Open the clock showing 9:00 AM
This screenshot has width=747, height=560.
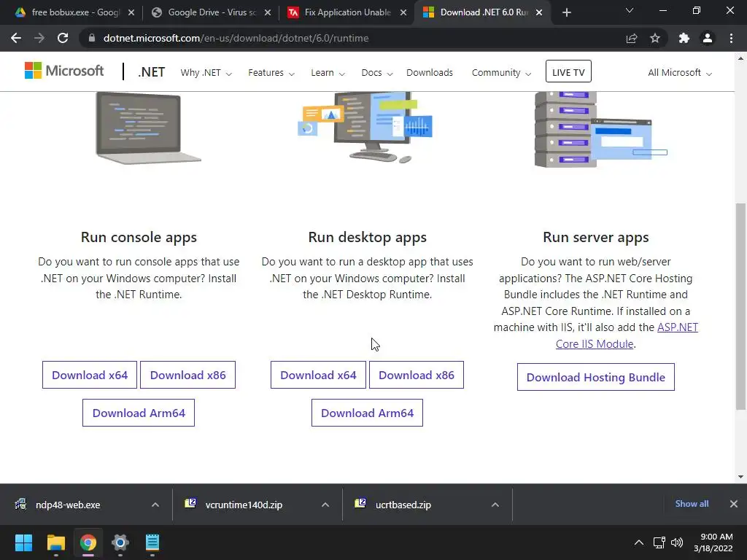click(x=713, y=542)
